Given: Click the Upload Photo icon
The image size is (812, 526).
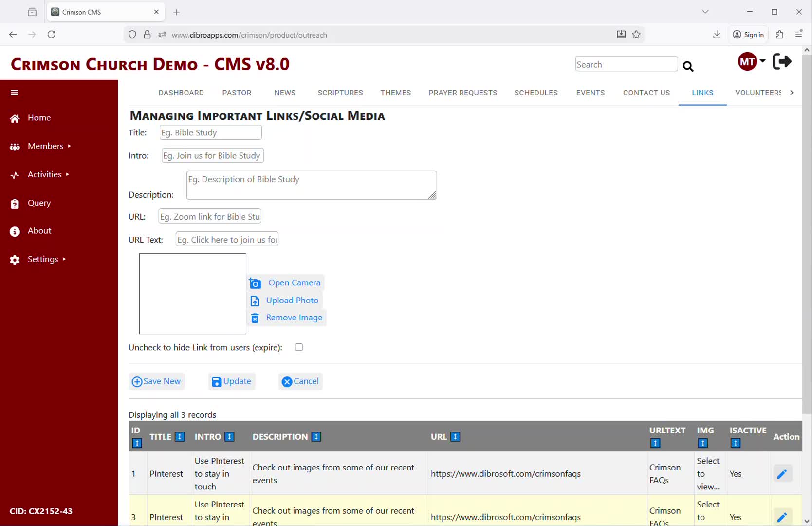Looking at the screenshot, I should 255,301.
